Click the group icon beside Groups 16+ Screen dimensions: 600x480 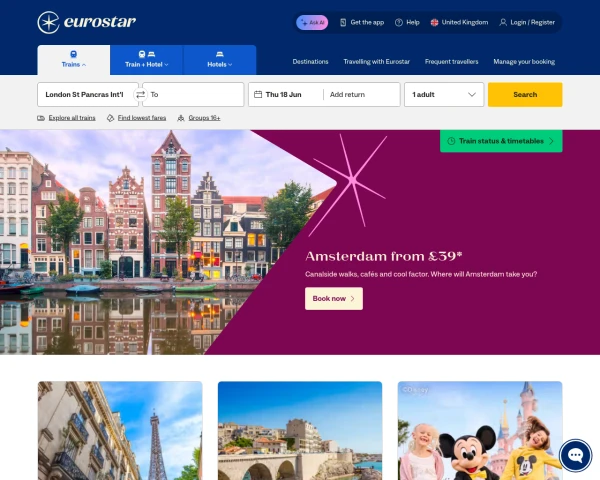click(x=181, y=118)
